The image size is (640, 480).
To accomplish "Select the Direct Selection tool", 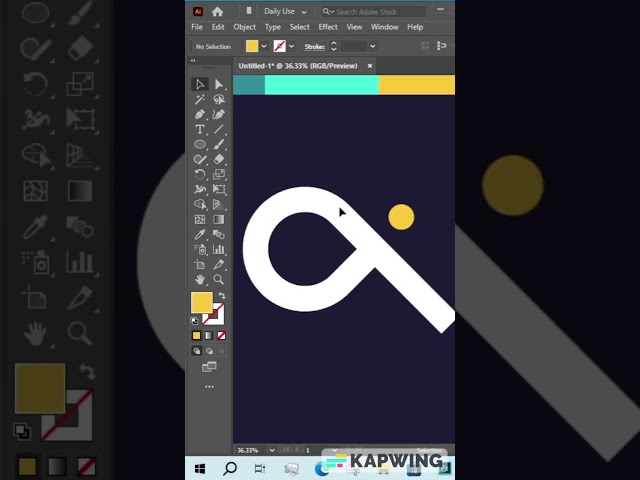I will pyautogui.click(x=219, y=84).
